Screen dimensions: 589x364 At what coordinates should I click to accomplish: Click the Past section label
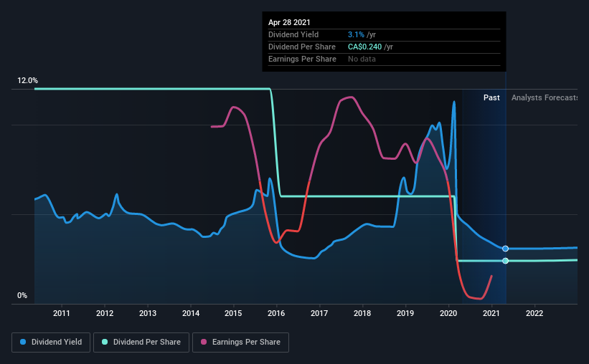[491, 97]
